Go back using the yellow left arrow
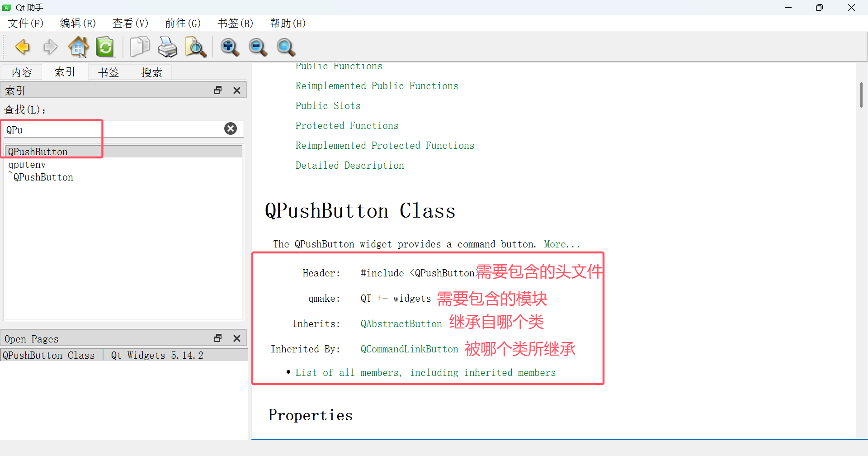Viewport: 868px width, 456px height. click(x=23, y=47)
